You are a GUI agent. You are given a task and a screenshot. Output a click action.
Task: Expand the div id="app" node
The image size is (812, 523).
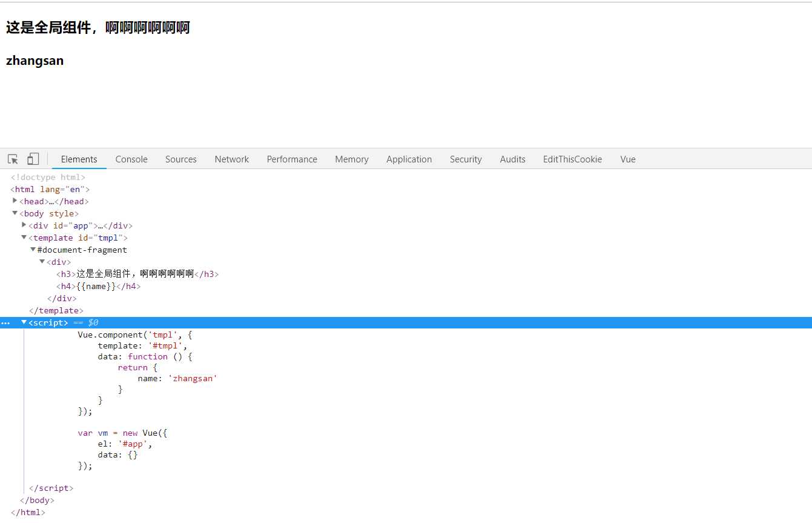24,225
